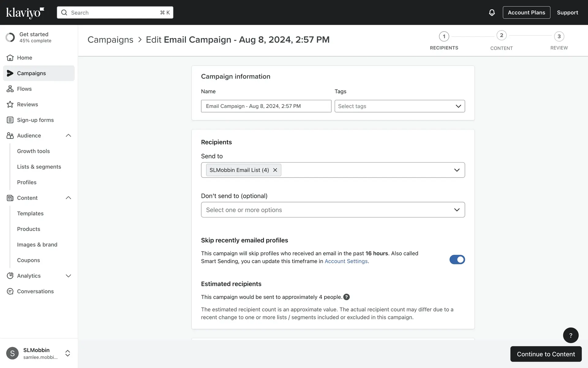Viewport: 588px width, 368px height.
Task: Click the campaign Name input field
Action: [266, 106]
